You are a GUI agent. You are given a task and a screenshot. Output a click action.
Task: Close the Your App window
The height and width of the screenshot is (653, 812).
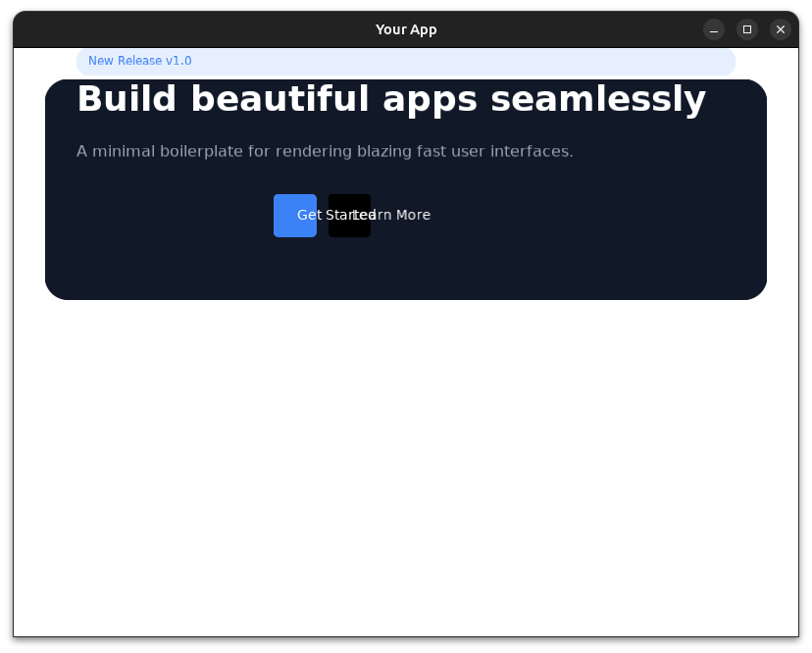pos(781,29)
